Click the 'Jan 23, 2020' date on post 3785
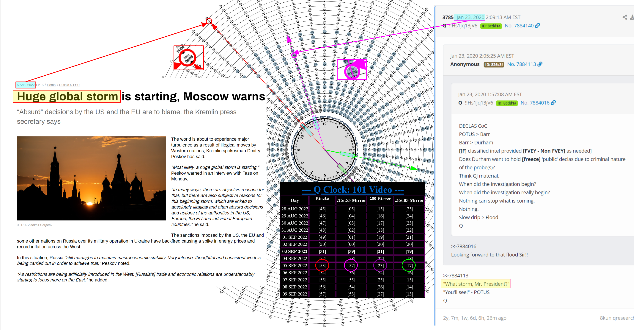Screen dimensions: 644x330 pyautogui.click(x=470, y=17)
